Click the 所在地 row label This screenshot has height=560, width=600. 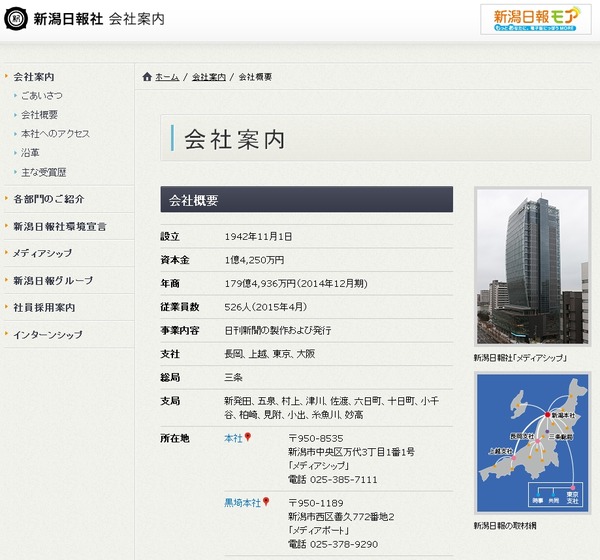[175, 438]
